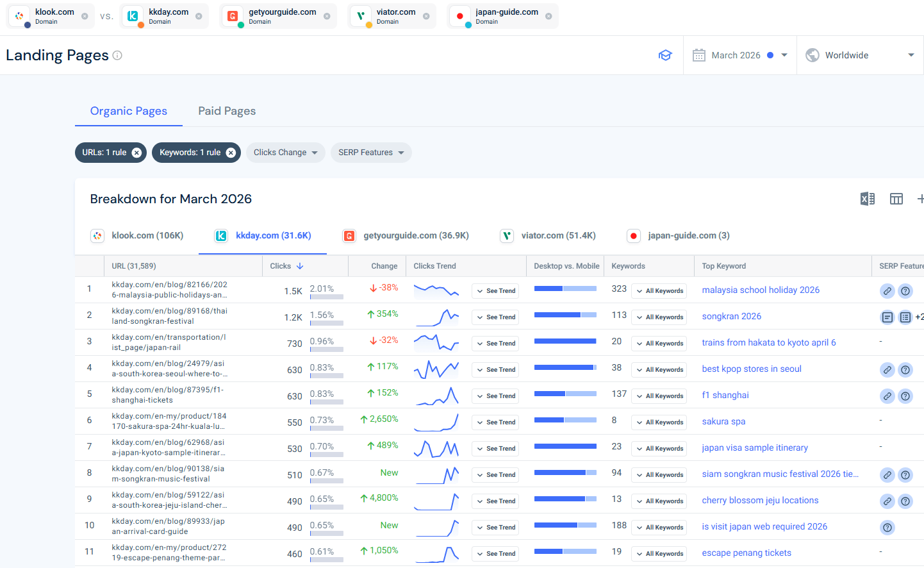
Task: Open top keyword f1 shanghai
Action: [725, 395]
